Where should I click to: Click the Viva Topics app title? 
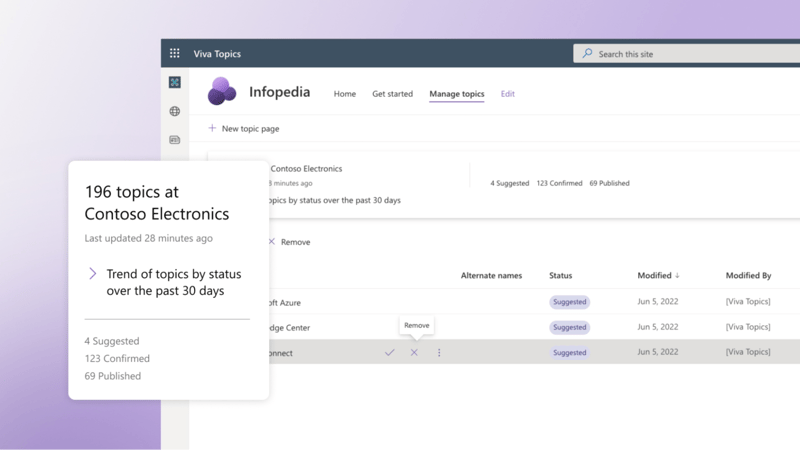pyautogui.click(x=217, y=54)
